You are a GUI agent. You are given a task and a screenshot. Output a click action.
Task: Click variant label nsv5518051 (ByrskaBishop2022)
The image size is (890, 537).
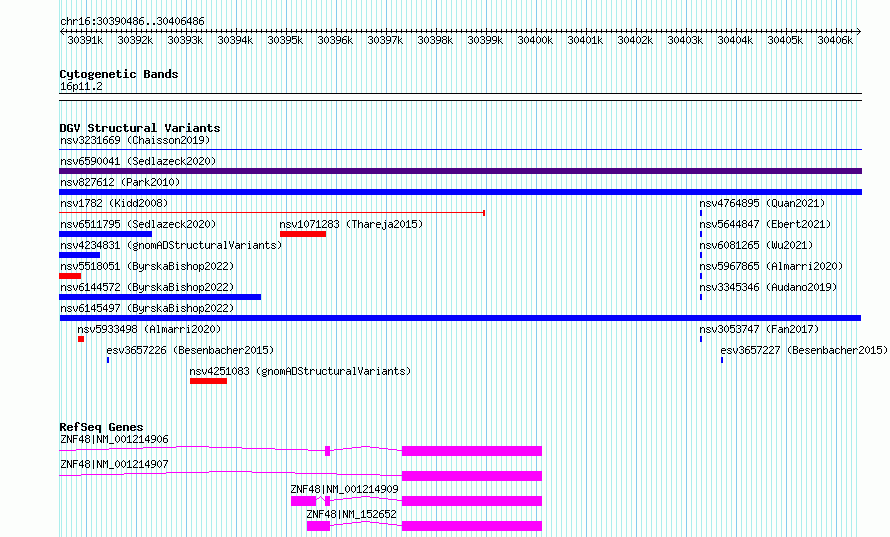147,266
